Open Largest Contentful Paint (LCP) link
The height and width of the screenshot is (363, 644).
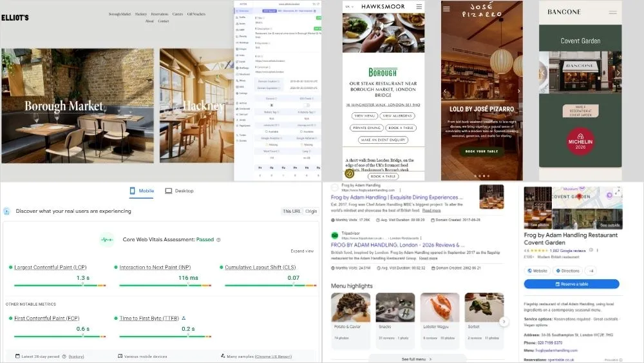(x=50, y=267)
